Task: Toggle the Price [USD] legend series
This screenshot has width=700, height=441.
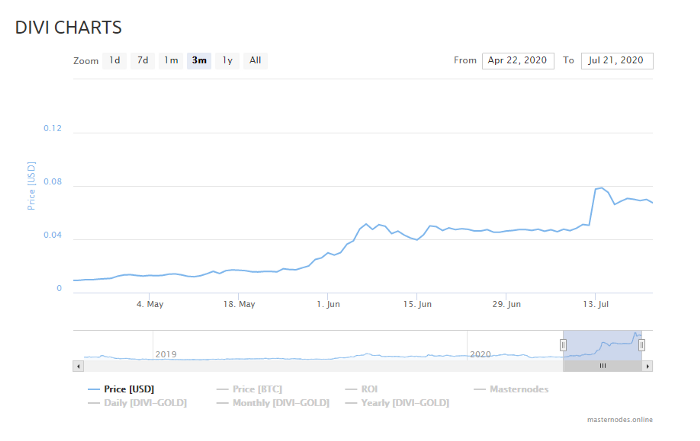Action: tap(121, 389)
